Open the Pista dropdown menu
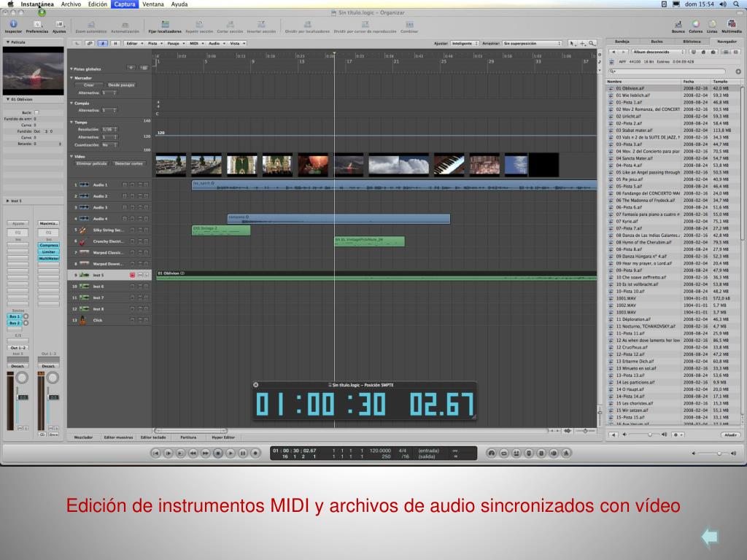 [x=155, y=43]
